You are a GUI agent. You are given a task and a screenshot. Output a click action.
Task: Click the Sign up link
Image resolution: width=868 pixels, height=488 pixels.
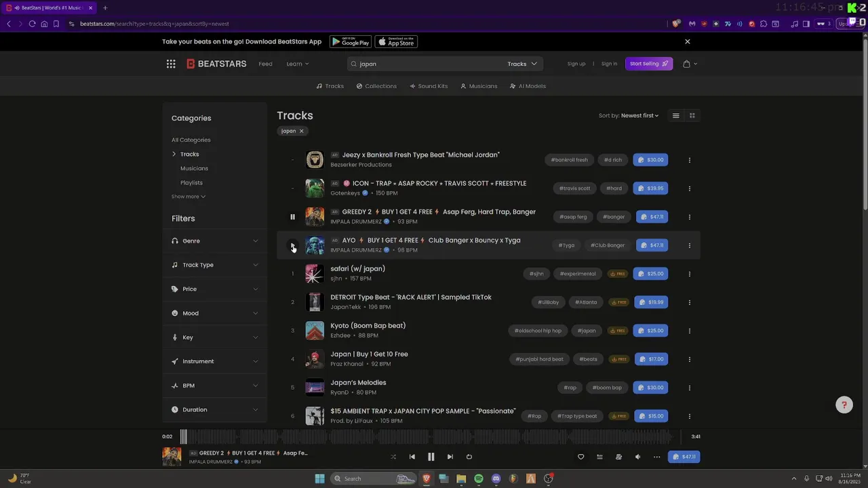pyautogui.click(x=576, y=64)
